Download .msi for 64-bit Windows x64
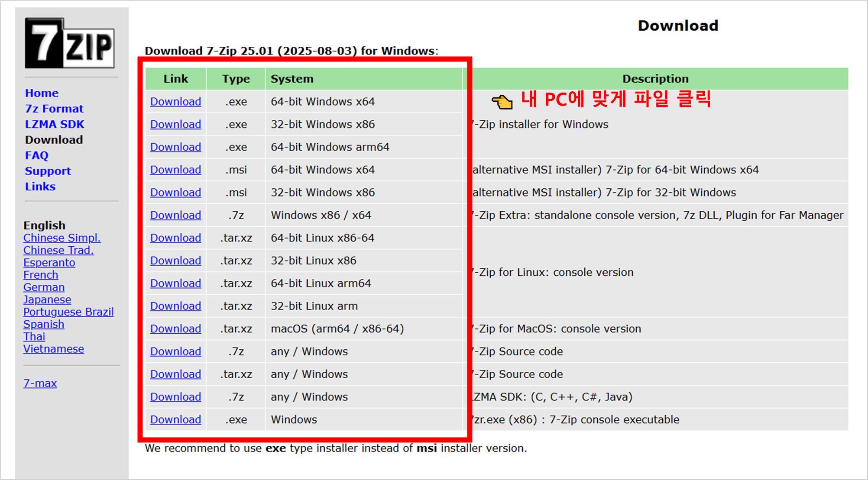868x480 pixels. (175, 170)
